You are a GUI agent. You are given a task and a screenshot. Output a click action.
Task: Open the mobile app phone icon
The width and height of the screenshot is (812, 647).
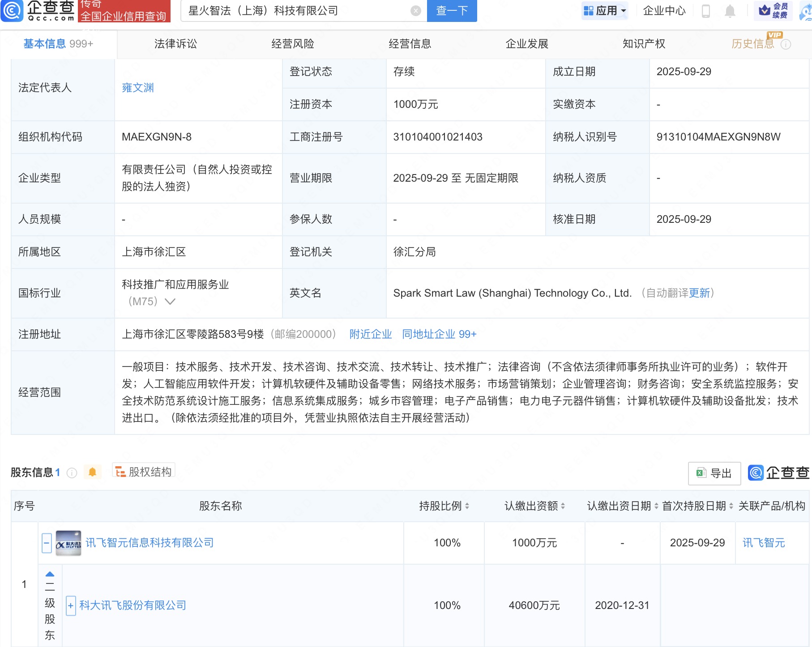[706, 11]
